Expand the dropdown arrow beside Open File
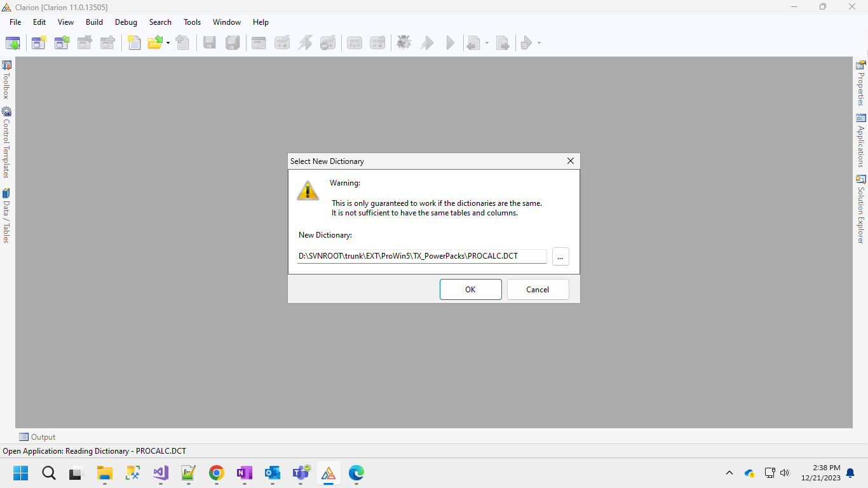The width and height of the screenshot is (868, 488). (x=168, y=43)
